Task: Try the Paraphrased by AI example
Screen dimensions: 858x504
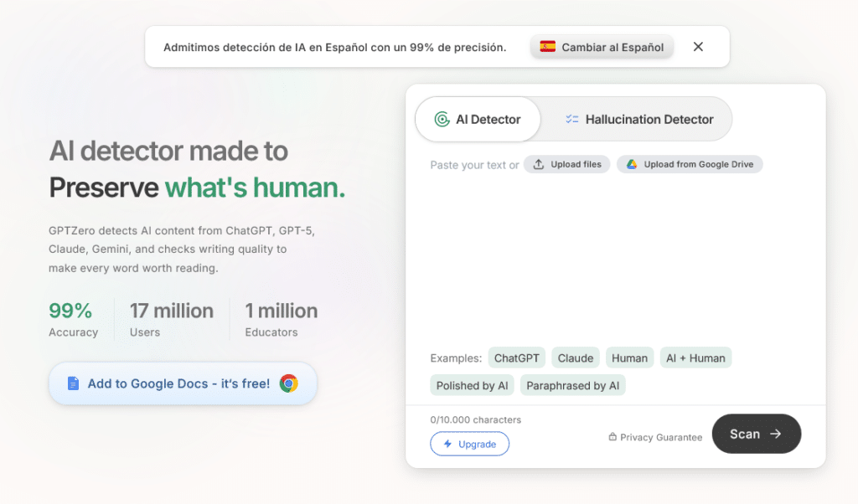Action: pos(572,385)
